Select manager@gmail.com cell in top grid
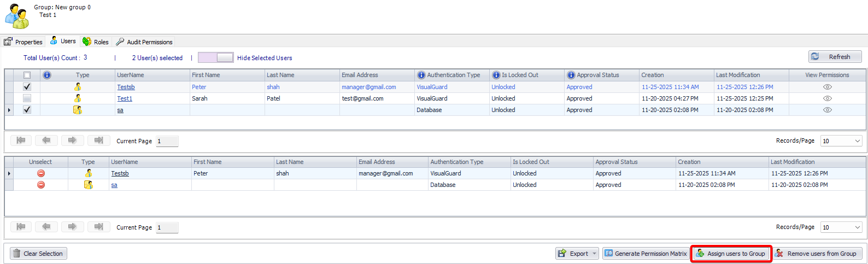Viewport: 868px width, 264px height. [x=377, y=87]
